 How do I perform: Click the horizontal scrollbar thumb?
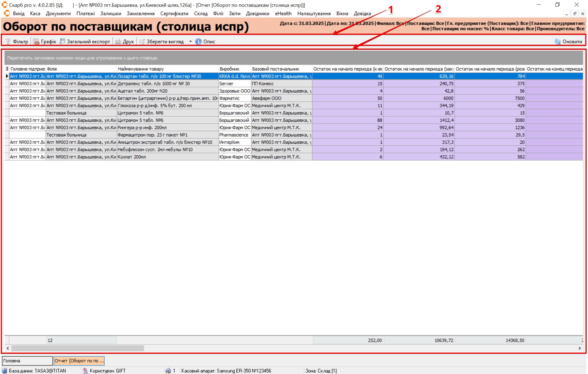77,348
